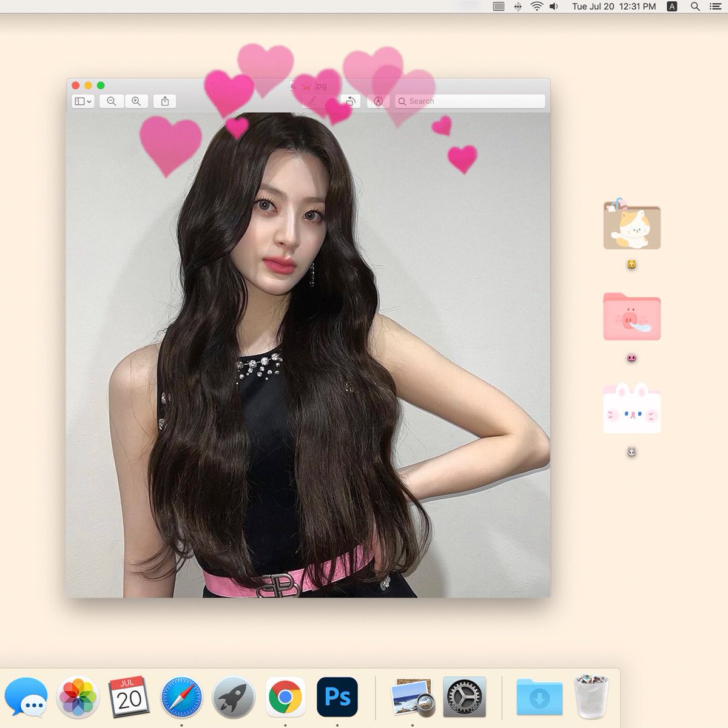The width and height of the screenshot is (728, 728).
Task: Zoom in on the image
Action: click(136, 101)
